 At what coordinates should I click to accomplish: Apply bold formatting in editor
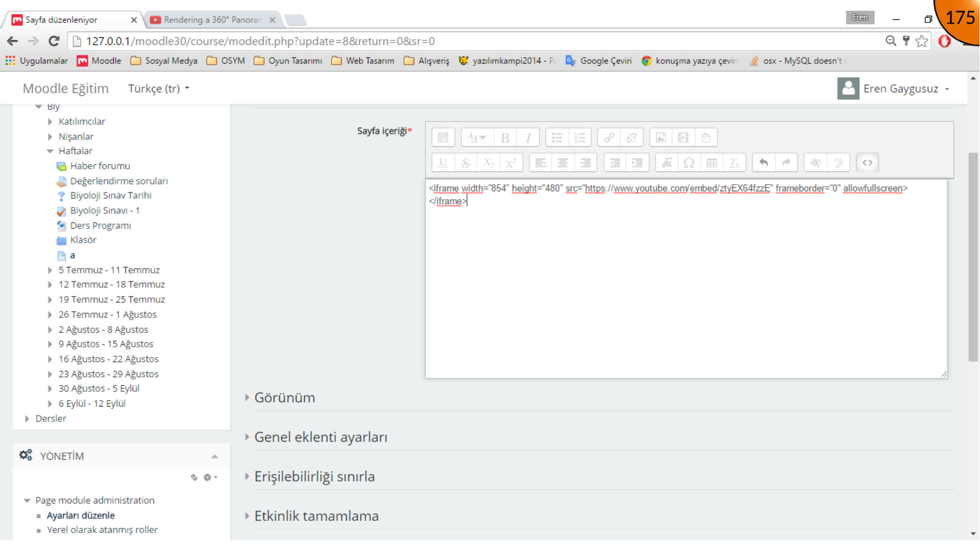[x=505, y=138]
